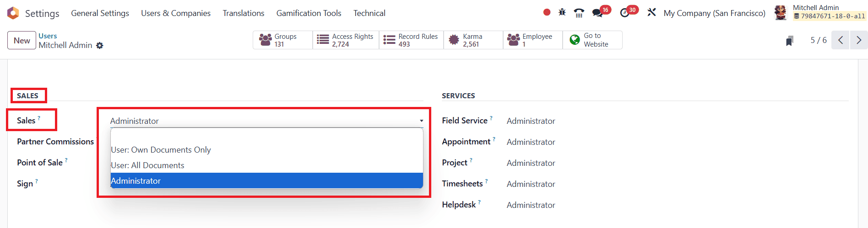The height and width of the screenshot is (228, 868).
Task: Open the activities clock icon
Action: coord(625,13)
